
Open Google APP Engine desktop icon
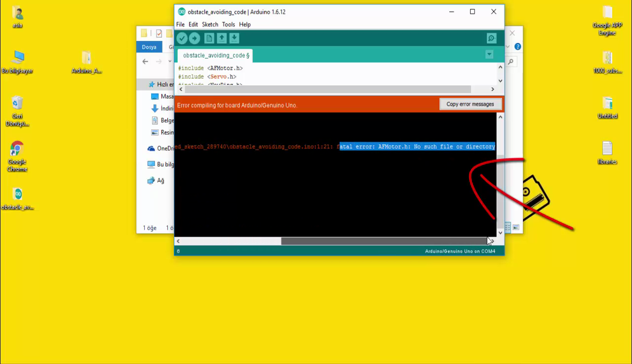point(607,21)
